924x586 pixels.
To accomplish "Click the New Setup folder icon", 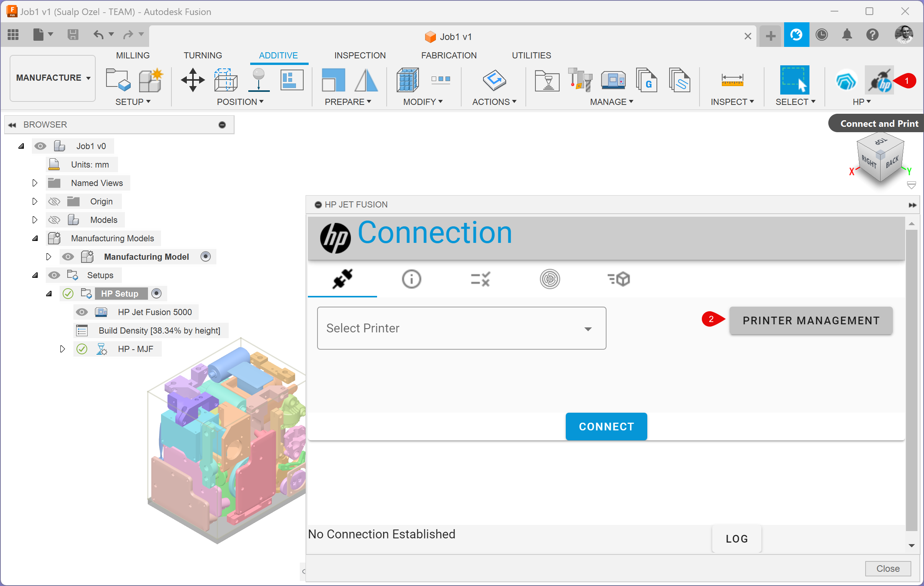I will coord(118,80).
